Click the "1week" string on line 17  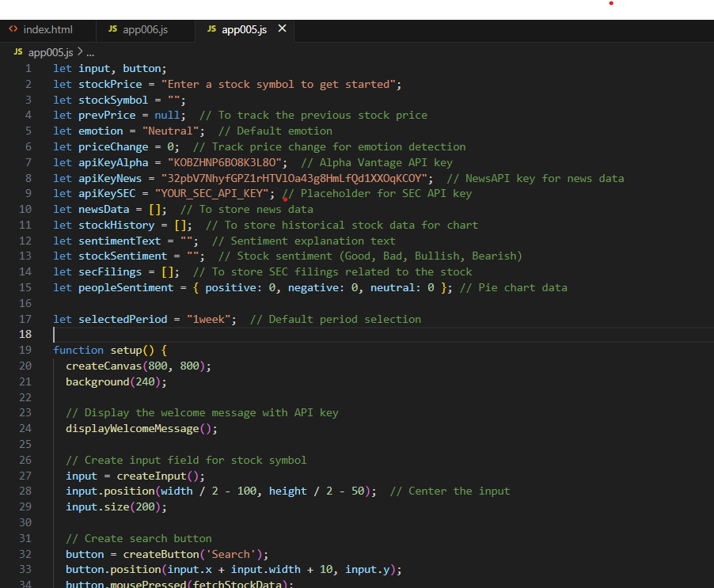click(209, 320)
